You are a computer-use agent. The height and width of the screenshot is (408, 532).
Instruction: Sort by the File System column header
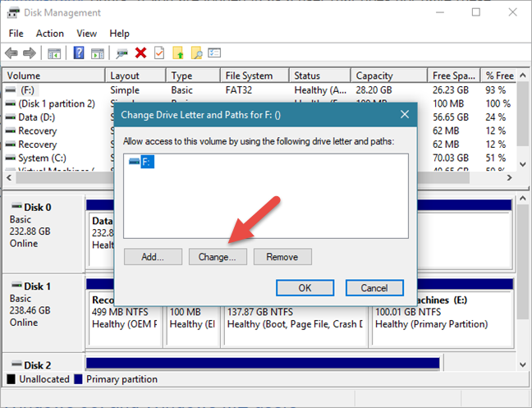tap(255, 76)
